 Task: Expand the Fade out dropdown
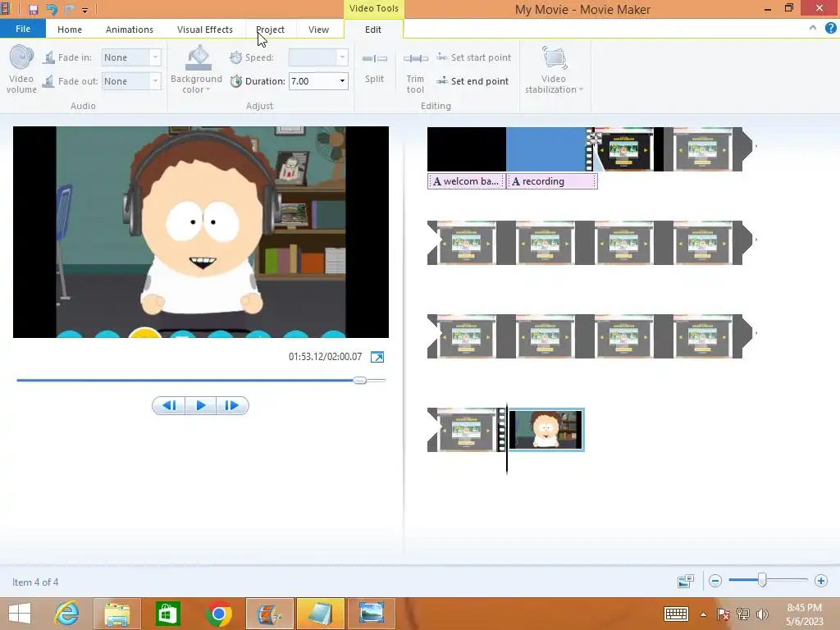click(155, 81)
